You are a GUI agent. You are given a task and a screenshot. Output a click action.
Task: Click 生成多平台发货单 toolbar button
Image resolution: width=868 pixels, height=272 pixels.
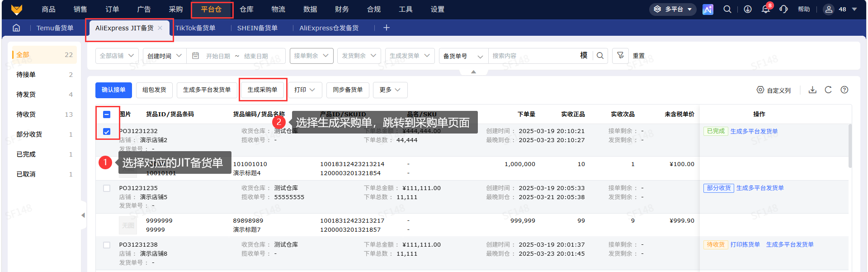(207, 90)
